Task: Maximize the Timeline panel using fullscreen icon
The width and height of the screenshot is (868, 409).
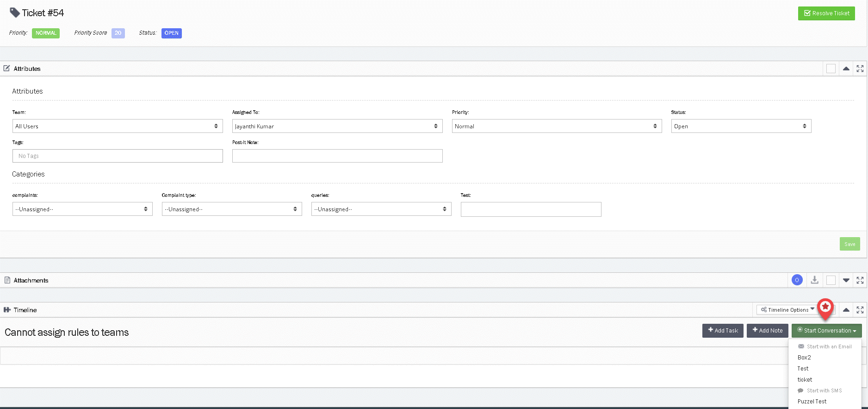Action: (x=860, y=310)
